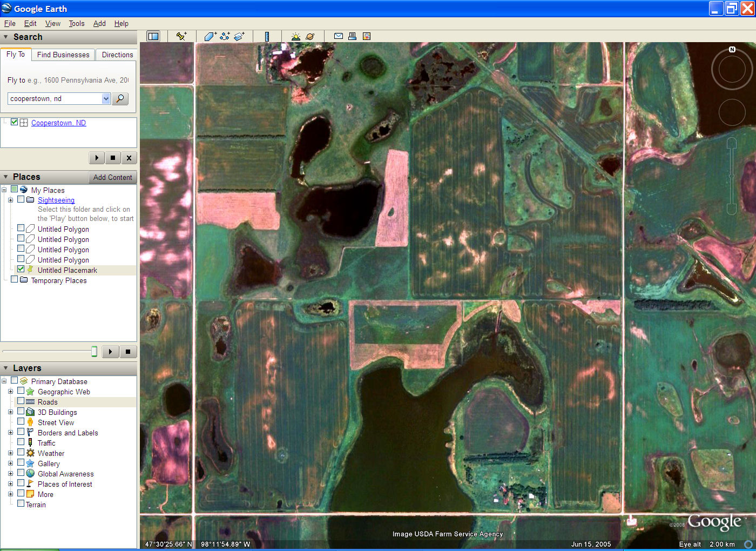Click the Places opacity slider handle
The height and width of the screenshot is (551, 756).
pos(94,352)
